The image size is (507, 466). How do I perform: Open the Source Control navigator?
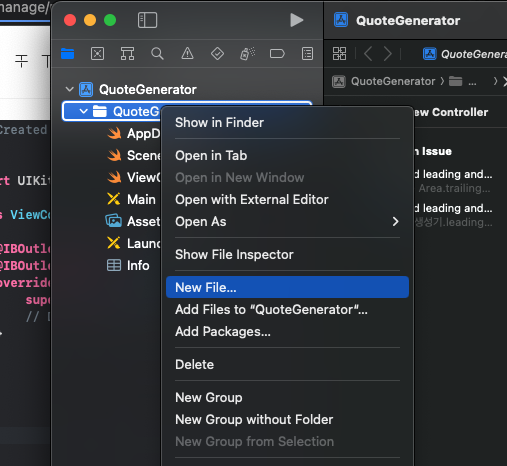[x=98, y=54]
